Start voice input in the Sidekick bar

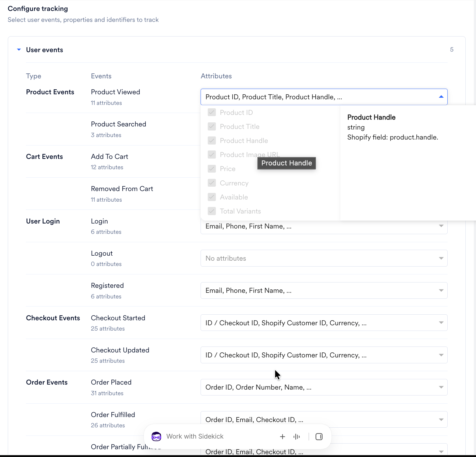point(297,437)
